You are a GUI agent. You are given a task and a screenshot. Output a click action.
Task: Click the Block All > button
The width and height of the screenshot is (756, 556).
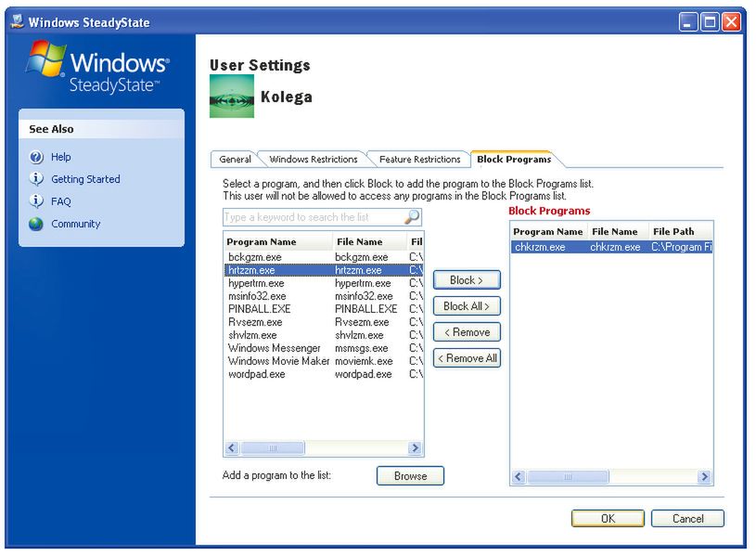tap(467, 306)
